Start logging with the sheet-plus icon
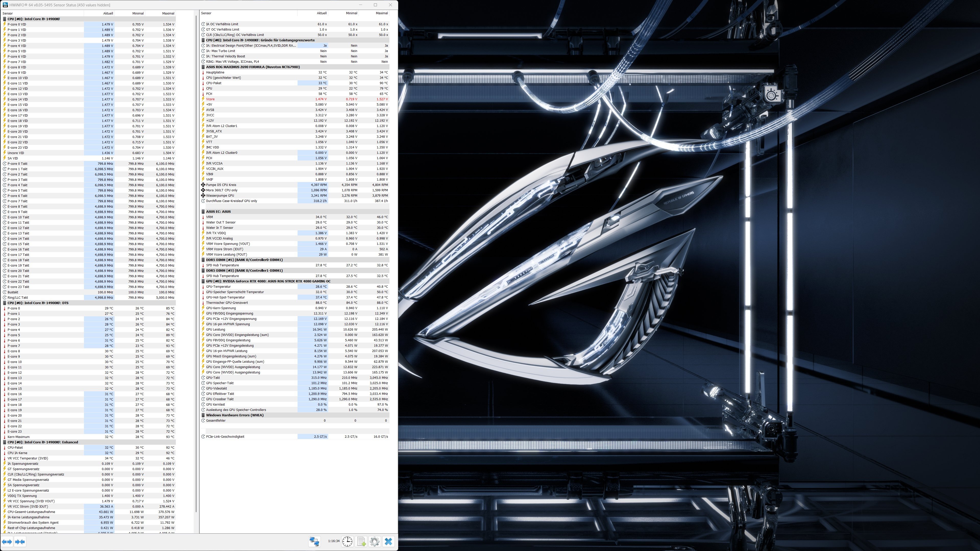Image resolution: width=980 pixels, height=551 pixels. (x=361, y=541)
